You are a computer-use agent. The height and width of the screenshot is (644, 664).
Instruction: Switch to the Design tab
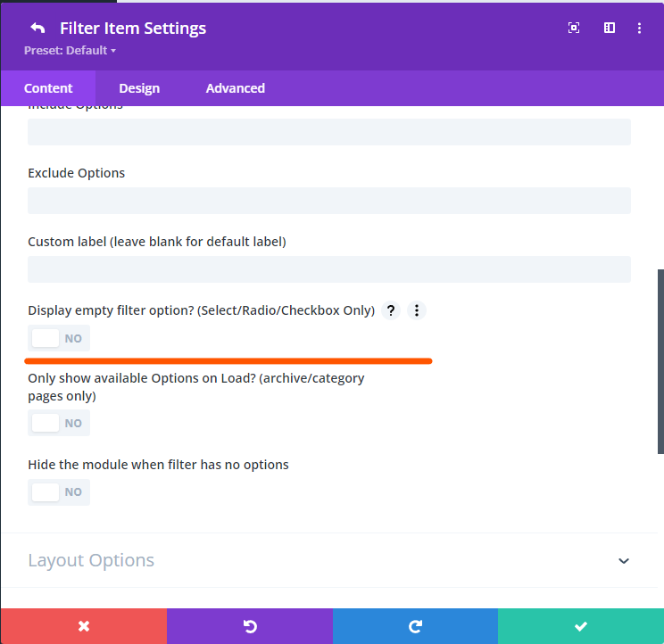point(139,88)
